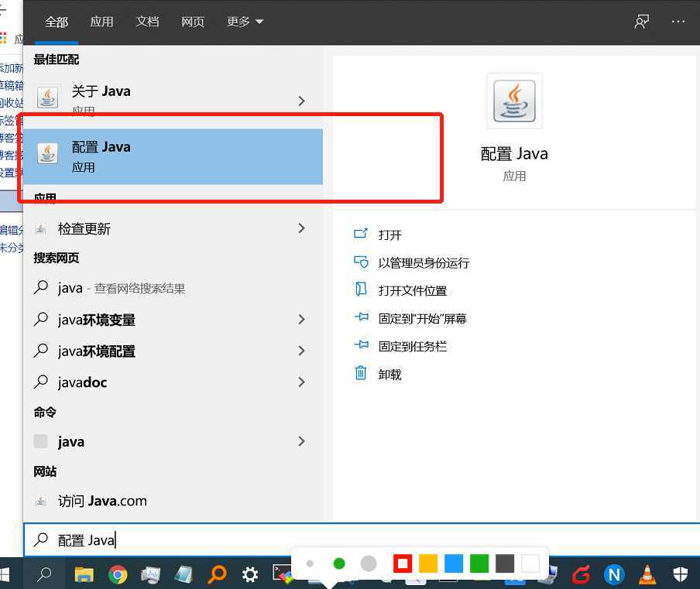
Task: Click the search icon next to java环境变量
Action: (40, 319)
